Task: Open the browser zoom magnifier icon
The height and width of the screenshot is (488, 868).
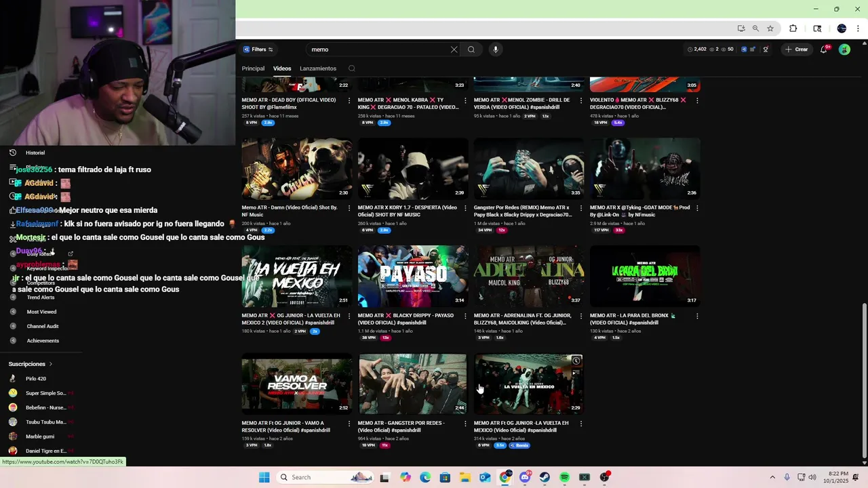Action: (x=755, y=28)
